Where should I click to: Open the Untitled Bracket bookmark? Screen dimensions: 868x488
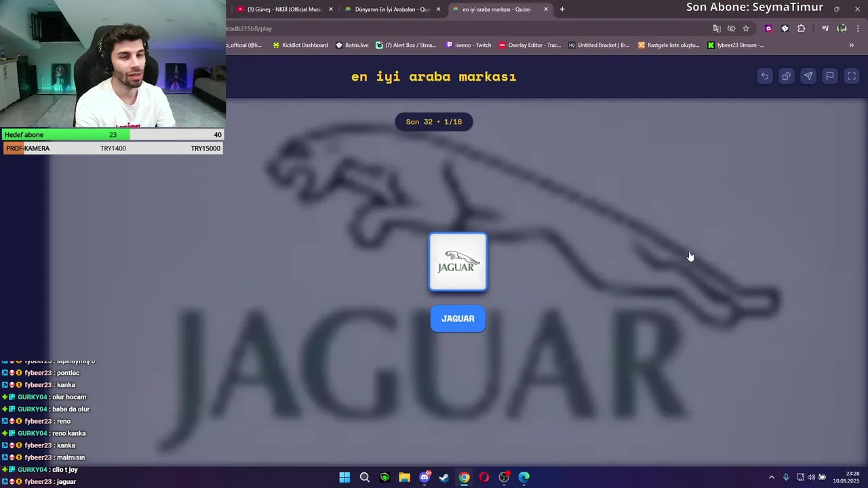click(599, 45)
